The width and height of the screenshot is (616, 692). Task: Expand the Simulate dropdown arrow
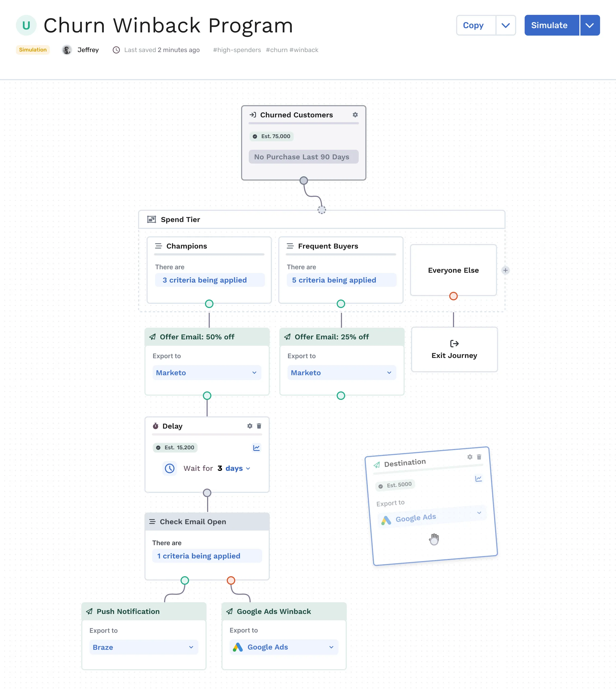tap(590, 25)
